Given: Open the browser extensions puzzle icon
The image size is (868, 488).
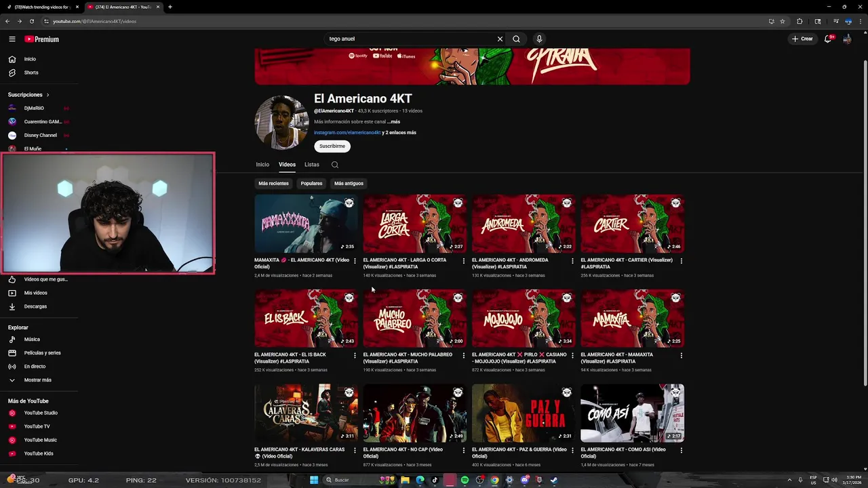Looking at the screenshot, I should point(800,21).
